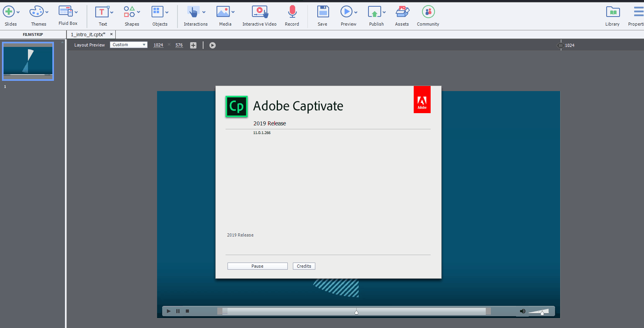Screen dimensions: 644x328
Task: Click the Captivate Cp logo
Action: 237,106
